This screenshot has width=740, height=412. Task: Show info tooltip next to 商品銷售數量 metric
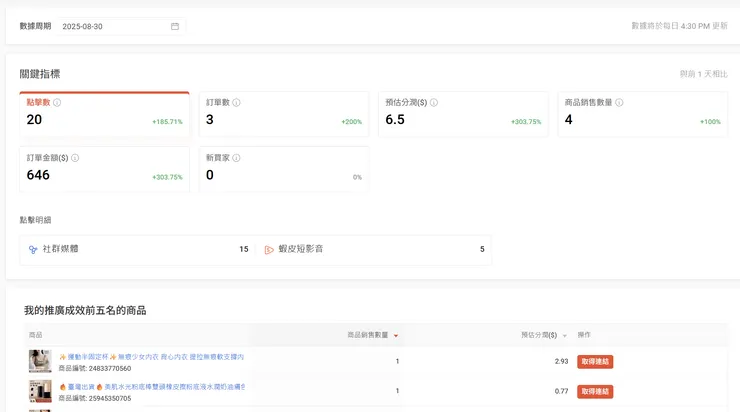(619, 102)
